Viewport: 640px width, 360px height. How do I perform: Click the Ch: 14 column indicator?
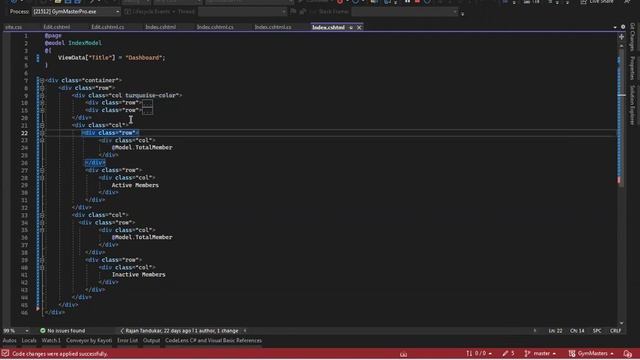click(x=577, y=331)
